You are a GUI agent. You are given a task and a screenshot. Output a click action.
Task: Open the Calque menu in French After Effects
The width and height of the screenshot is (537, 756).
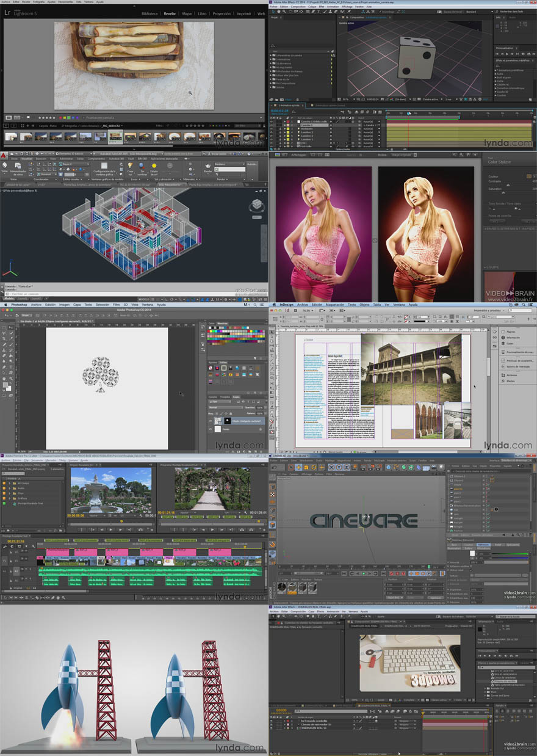(312, 6)
